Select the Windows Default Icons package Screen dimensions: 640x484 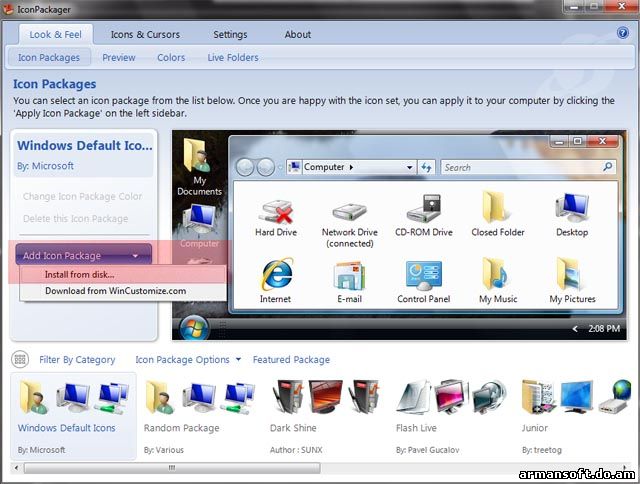click(73, 416)
